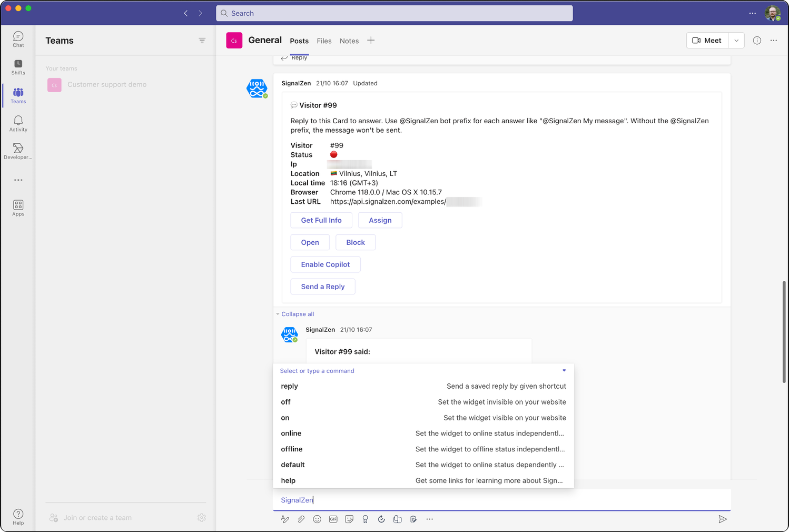This screenshot has width=789, height=532.
Task: Open the user profile avatar
Action: (773, 13)
